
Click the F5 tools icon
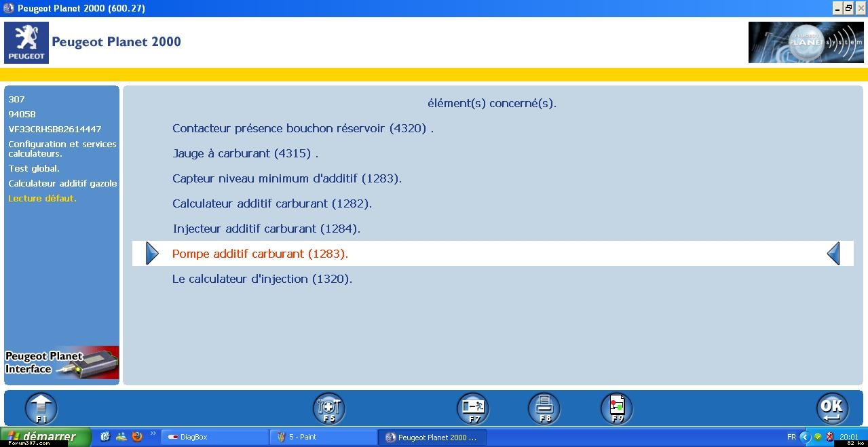pyautogui.click(x=328, y=408)
